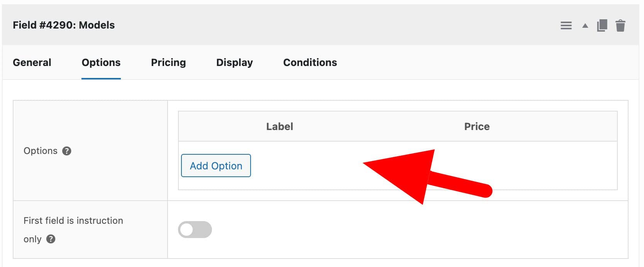Screen dimensions: 644x267
Task: Go to the Display tab
Action: pyautogui.click(x=234, y=63)
